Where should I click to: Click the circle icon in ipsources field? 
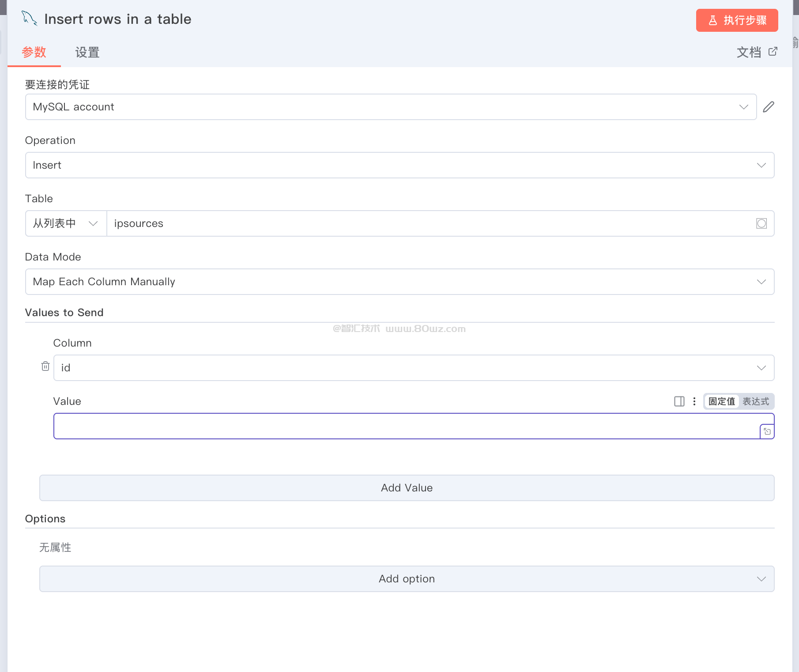pyautogui.click(x=761, y=223)
